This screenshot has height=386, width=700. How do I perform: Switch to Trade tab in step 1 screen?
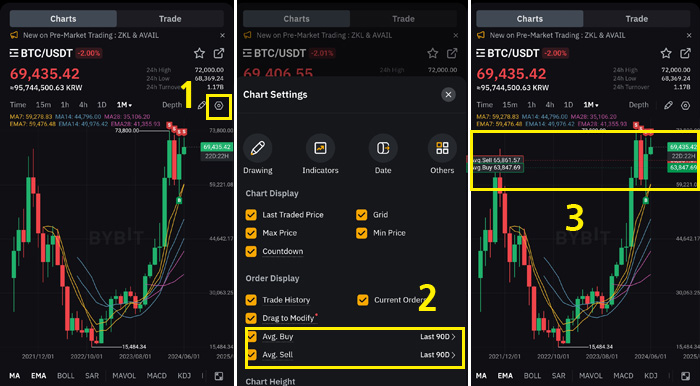coord(170,19)
